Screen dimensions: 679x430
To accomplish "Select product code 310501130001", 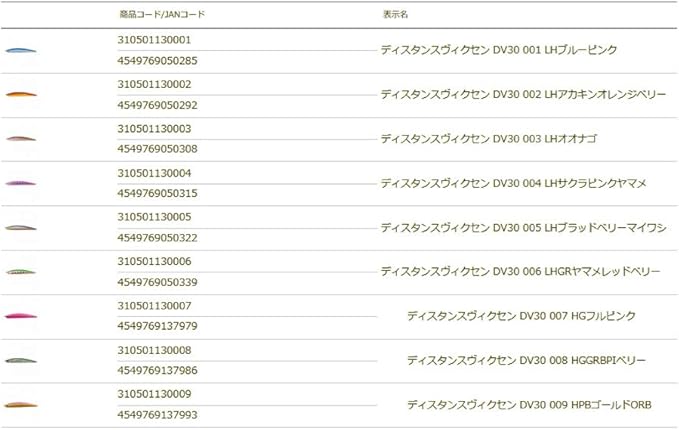I will pos(154,40).
